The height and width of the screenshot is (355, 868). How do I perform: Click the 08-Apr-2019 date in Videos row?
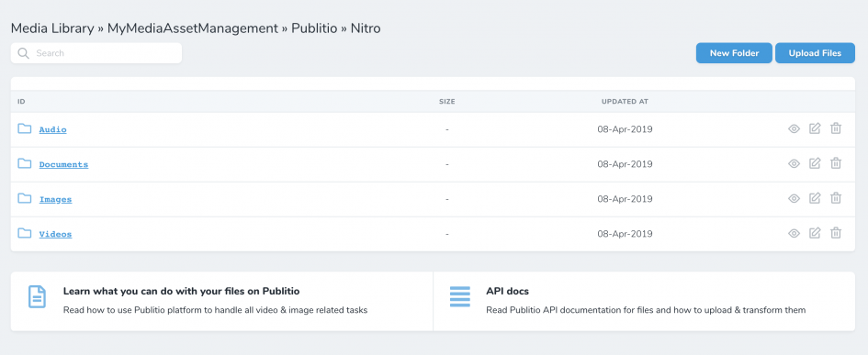(x=625, y=234)
